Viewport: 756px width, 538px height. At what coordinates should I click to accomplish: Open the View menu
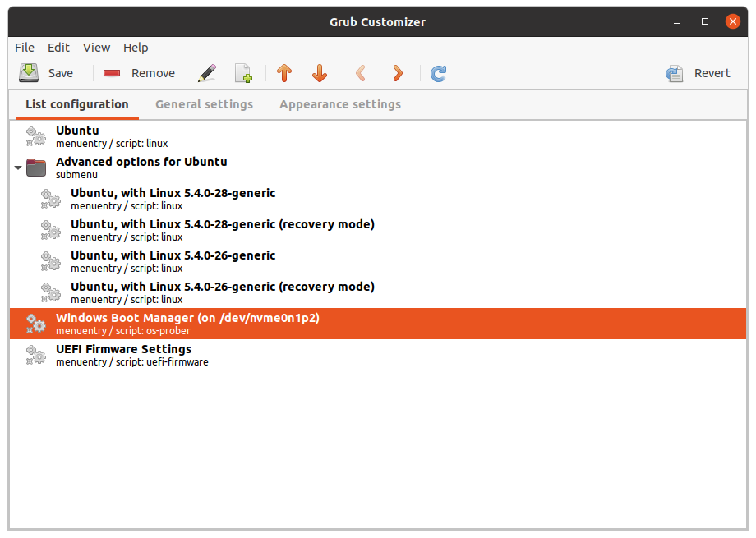pyautogui.click(x=96, y=48)
